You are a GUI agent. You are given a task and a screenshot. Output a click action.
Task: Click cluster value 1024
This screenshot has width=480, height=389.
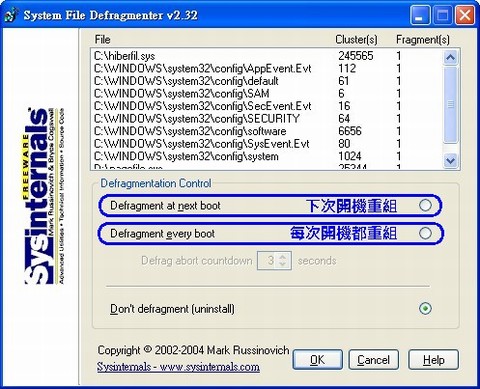[350, 156]
